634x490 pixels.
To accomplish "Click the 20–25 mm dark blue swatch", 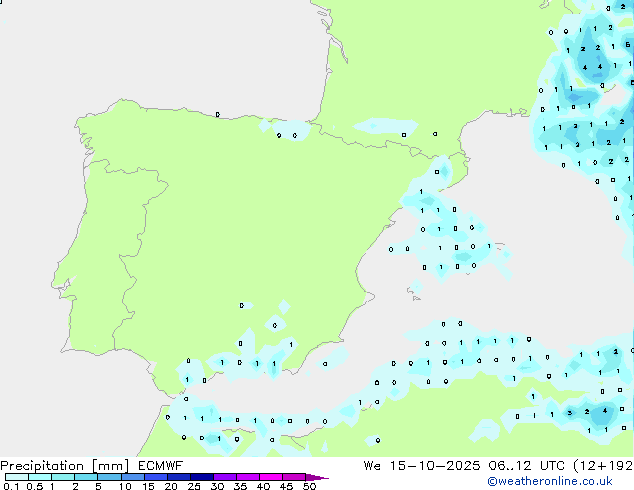I will pyautogui.click(x=179, y=477).
